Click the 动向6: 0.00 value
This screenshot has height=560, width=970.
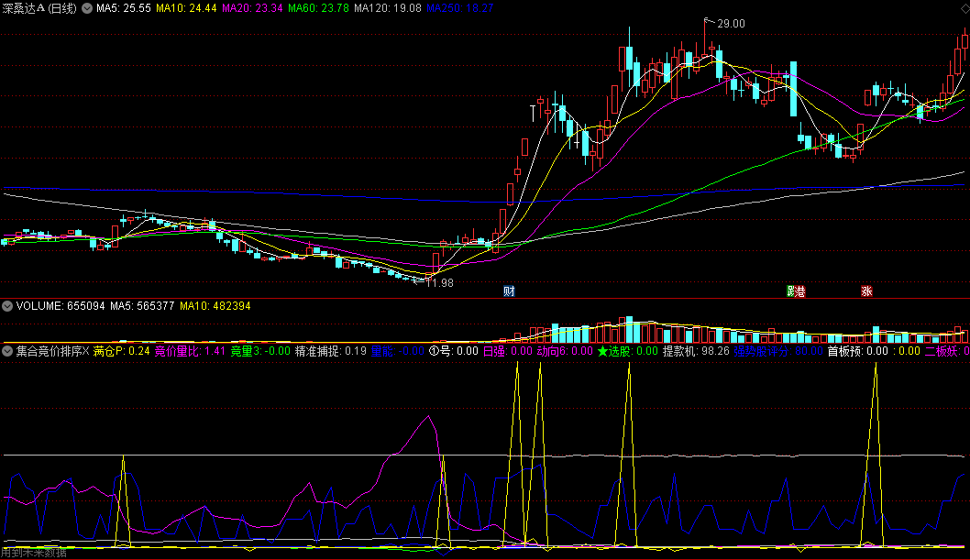pos(565,351)
